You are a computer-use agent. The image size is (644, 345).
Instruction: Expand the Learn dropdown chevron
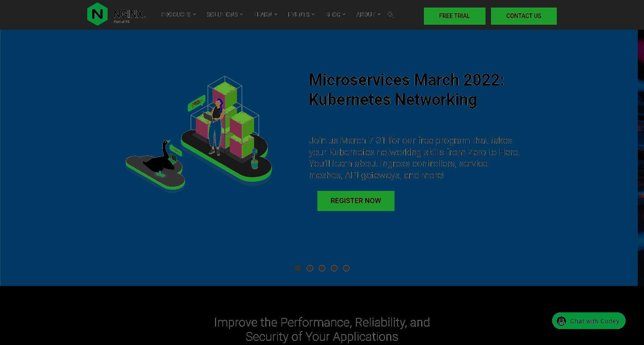click(275, 15)
